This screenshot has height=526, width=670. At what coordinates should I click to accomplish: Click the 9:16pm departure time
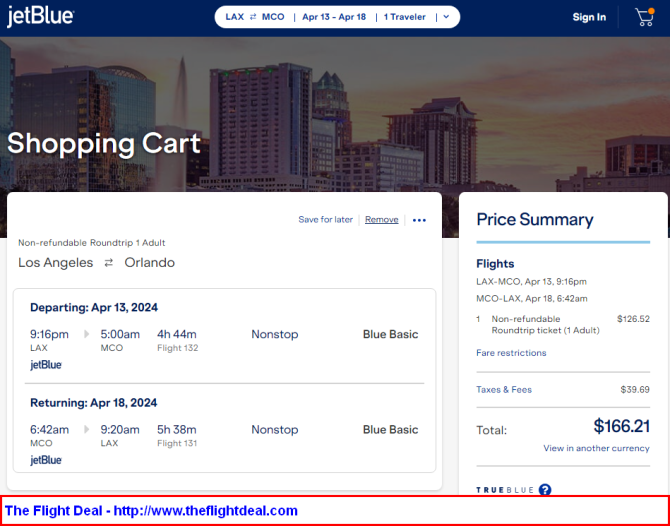[x=49, y=334]
